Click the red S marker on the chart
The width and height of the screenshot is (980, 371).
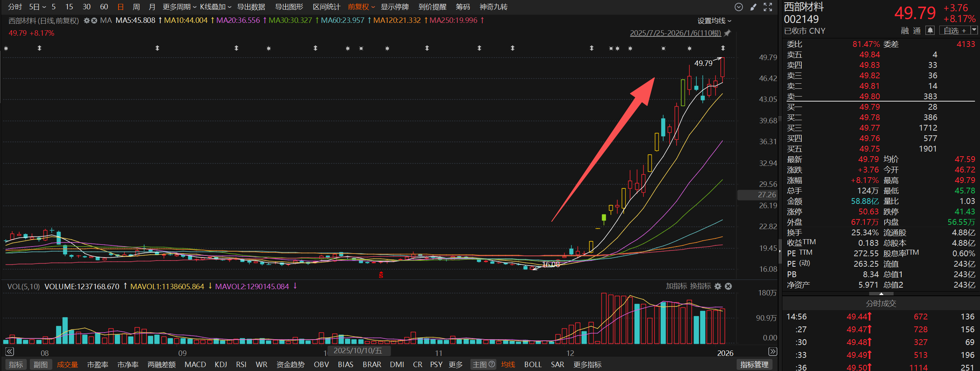(381, 275)
